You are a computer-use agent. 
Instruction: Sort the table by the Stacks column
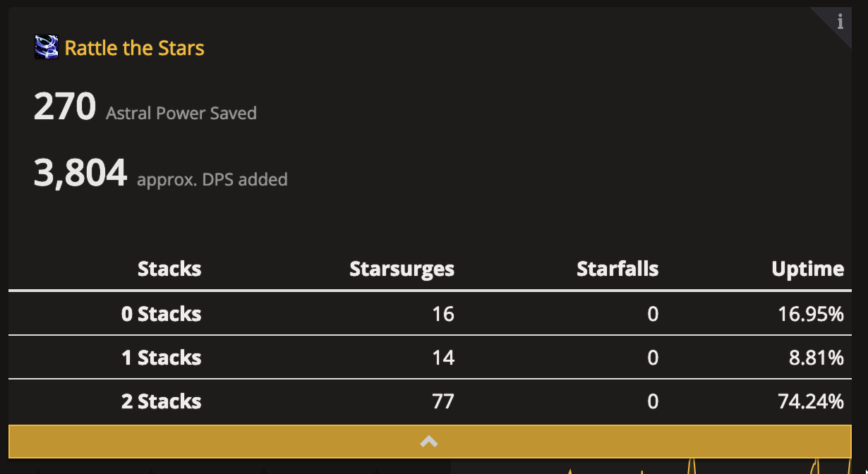(169, 269)
